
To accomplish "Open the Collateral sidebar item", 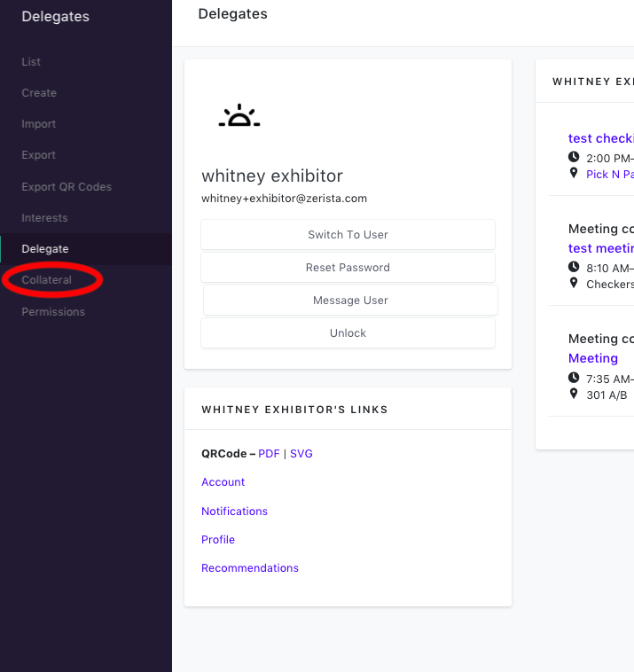I will 46,280.
